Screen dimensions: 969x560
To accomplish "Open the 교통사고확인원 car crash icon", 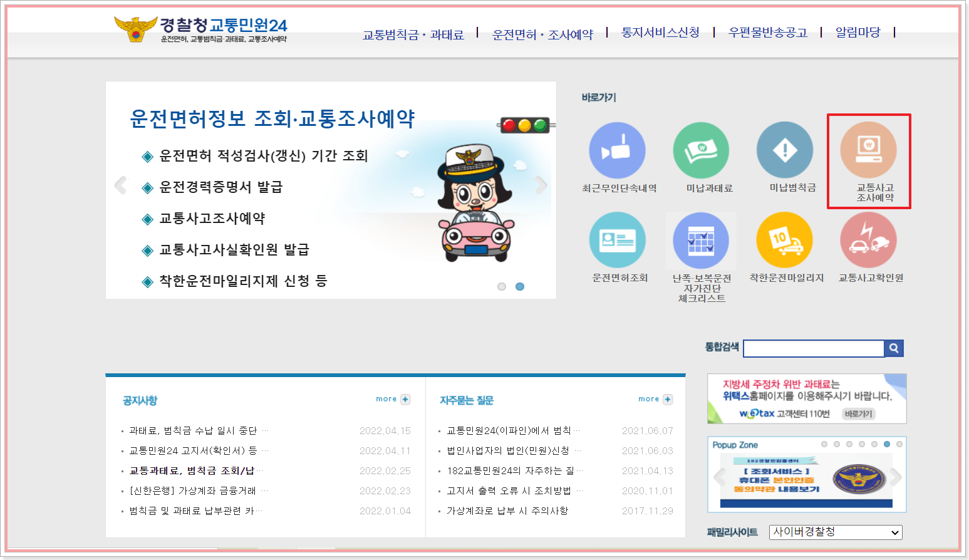I will pos(869,240).
